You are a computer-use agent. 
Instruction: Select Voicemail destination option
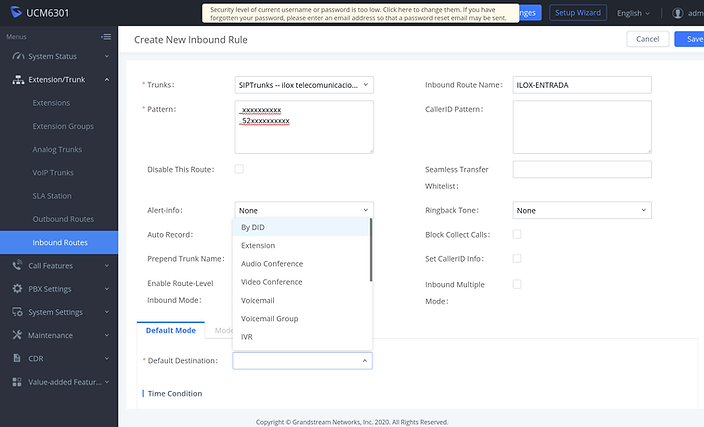click(301, 300)
